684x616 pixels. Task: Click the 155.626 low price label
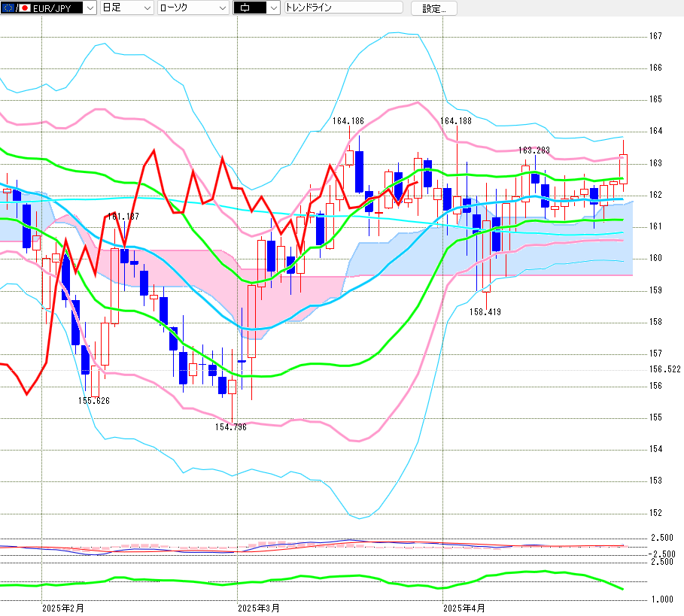(94, 400)
